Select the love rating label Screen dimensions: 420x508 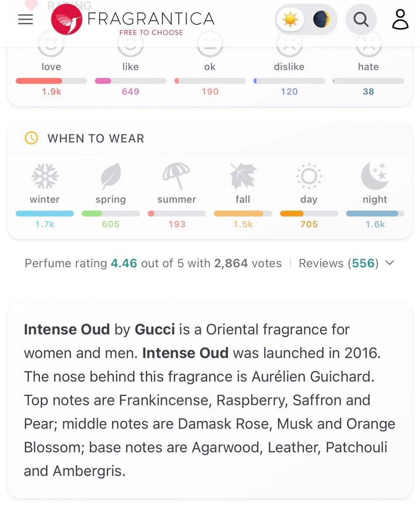click(51, 67)
